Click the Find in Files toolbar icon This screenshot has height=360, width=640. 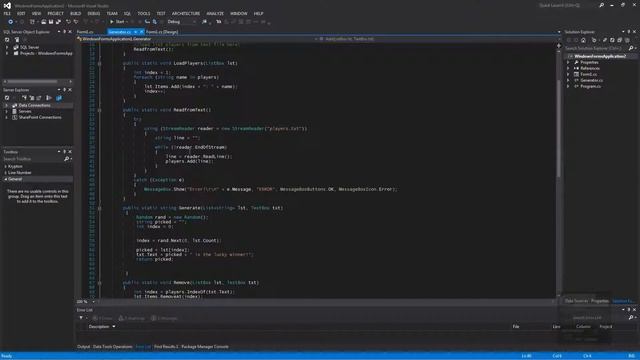point(204,22)
